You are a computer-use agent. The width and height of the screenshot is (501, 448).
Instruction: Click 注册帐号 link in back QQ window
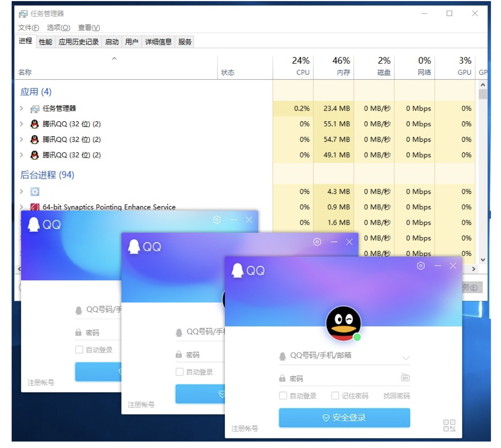(41, 382)
